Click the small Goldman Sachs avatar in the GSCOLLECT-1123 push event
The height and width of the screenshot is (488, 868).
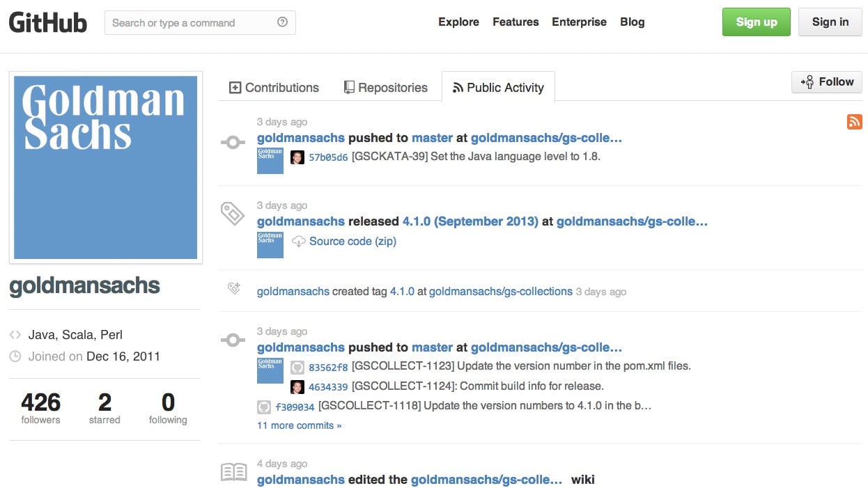[x=270, y=370]
